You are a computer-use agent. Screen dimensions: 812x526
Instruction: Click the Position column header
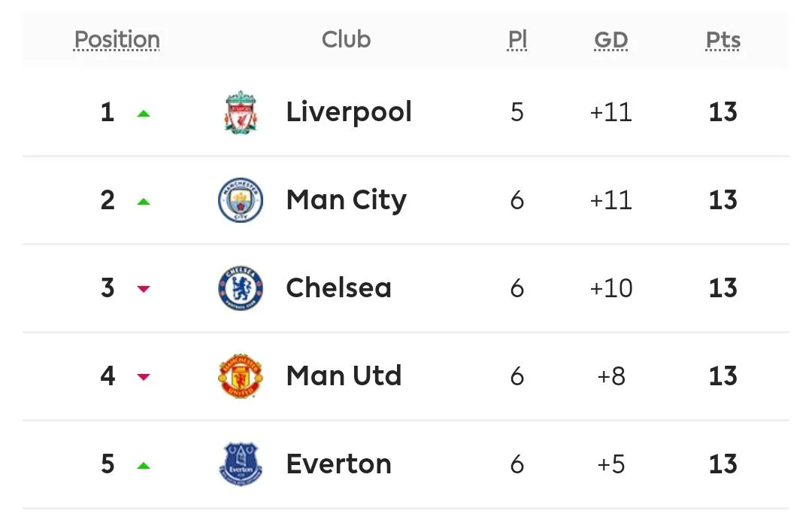click(117, 39)
